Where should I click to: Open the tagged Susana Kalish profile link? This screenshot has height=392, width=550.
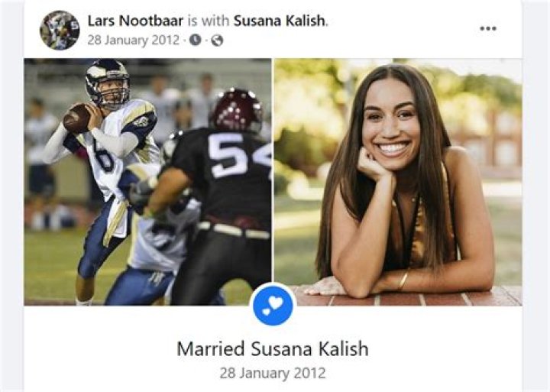coord(280,21)
